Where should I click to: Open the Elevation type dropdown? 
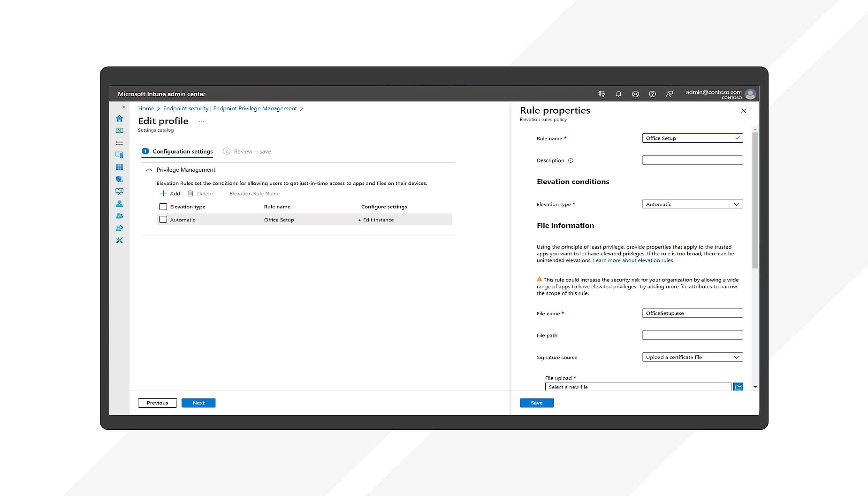click(x=692, y=204)
